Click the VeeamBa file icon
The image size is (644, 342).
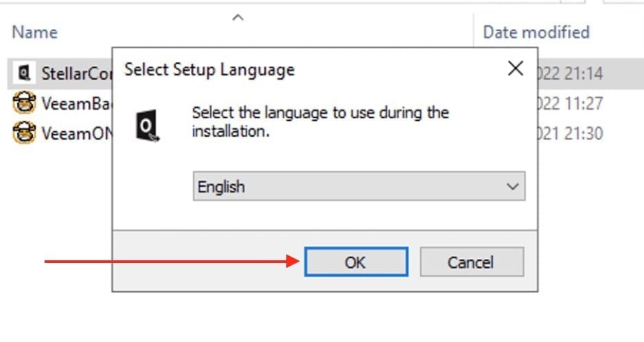point(23,103)
